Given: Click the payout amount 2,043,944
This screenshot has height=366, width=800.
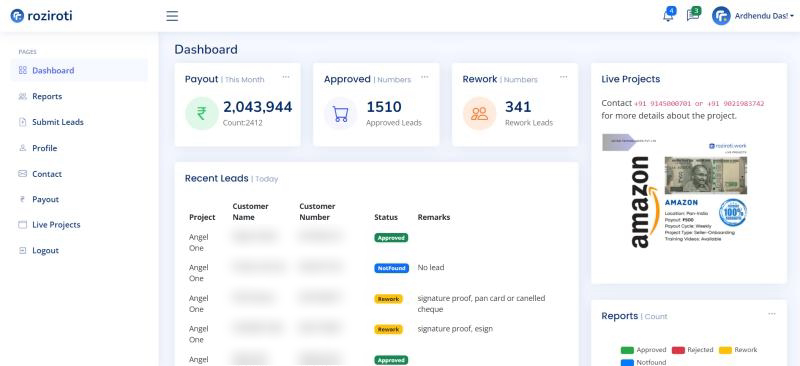Looking at the screenshot, I should coord(258,107).
